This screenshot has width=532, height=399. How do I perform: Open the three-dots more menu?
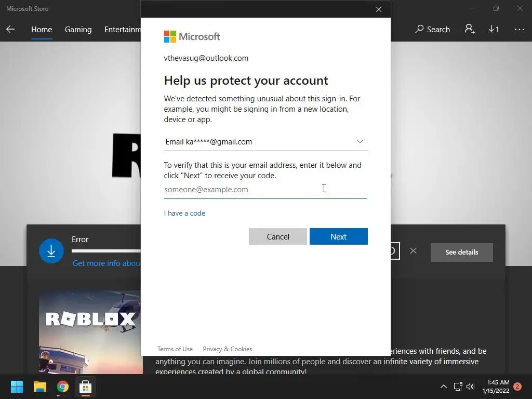coord(519,30)
